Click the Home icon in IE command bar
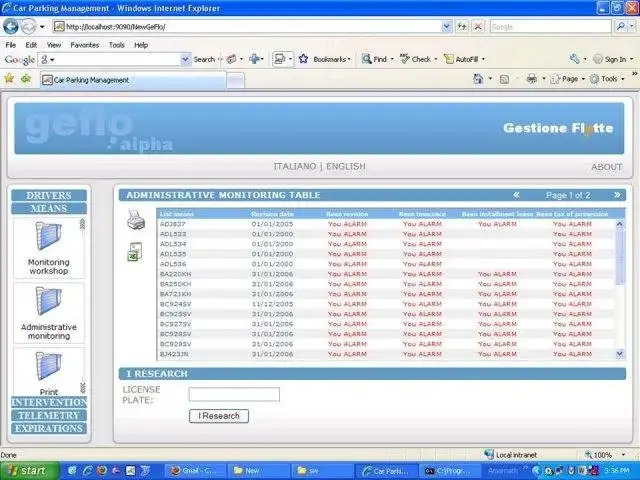The width and height of the screenshot is (640, 480). 478,79
